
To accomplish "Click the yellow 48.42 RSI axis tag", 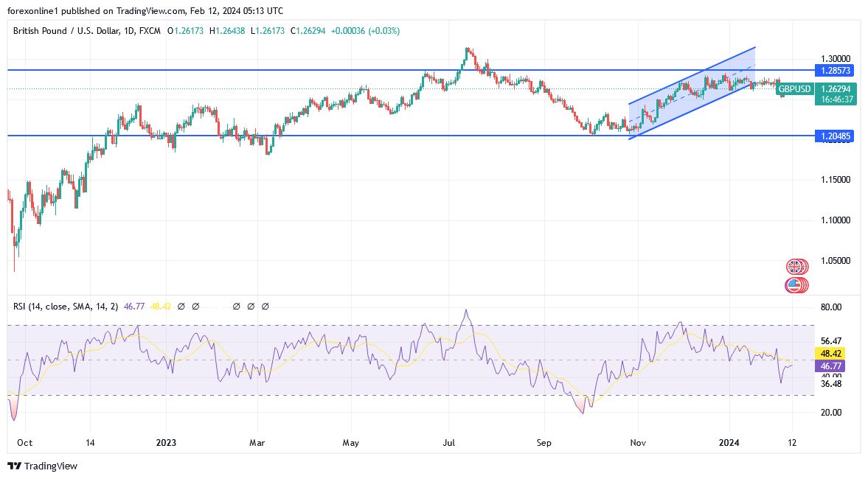I will point(829,354).
